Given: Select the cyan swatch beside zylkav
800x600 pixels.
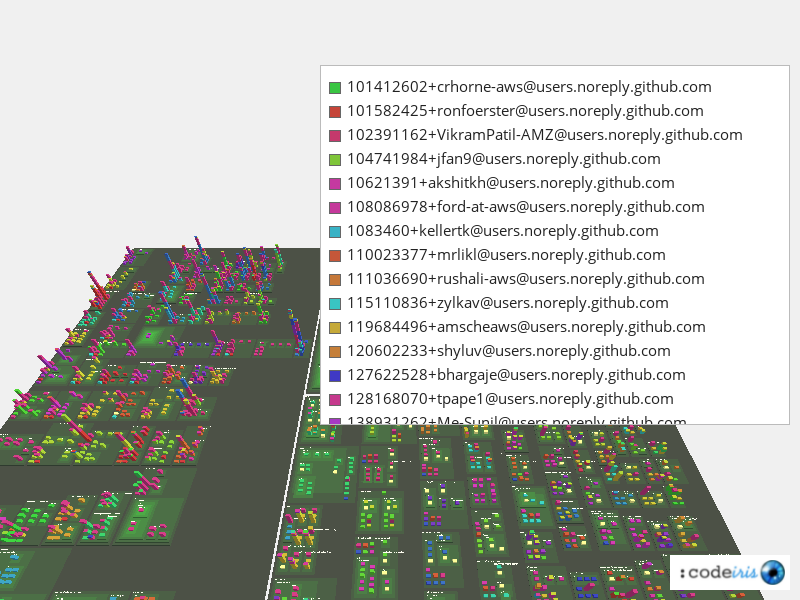Looking at the screenshot, I should [x=335, y=304].
